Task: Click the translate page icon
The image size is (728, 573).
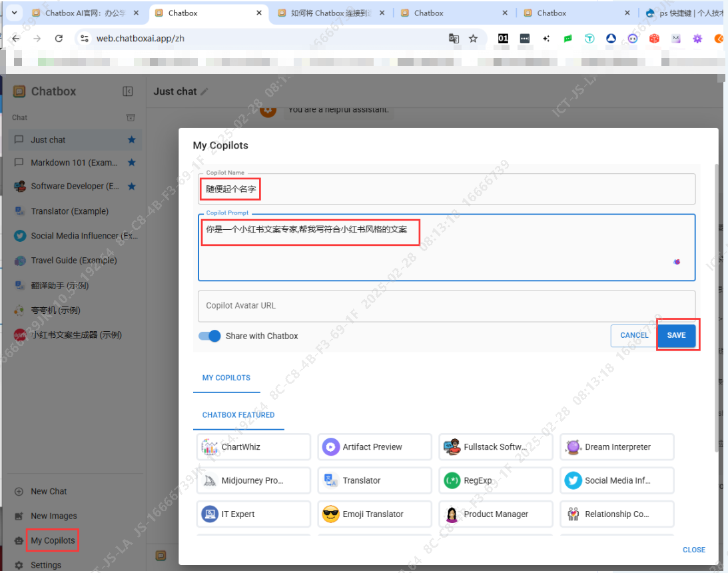Action: 454,39
